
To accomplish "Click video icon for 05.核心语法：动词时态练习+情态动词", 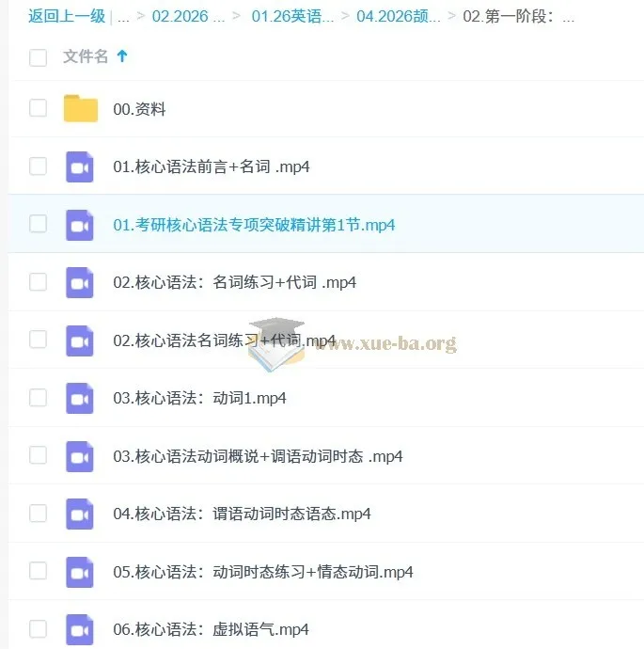I will click(79, 572).
